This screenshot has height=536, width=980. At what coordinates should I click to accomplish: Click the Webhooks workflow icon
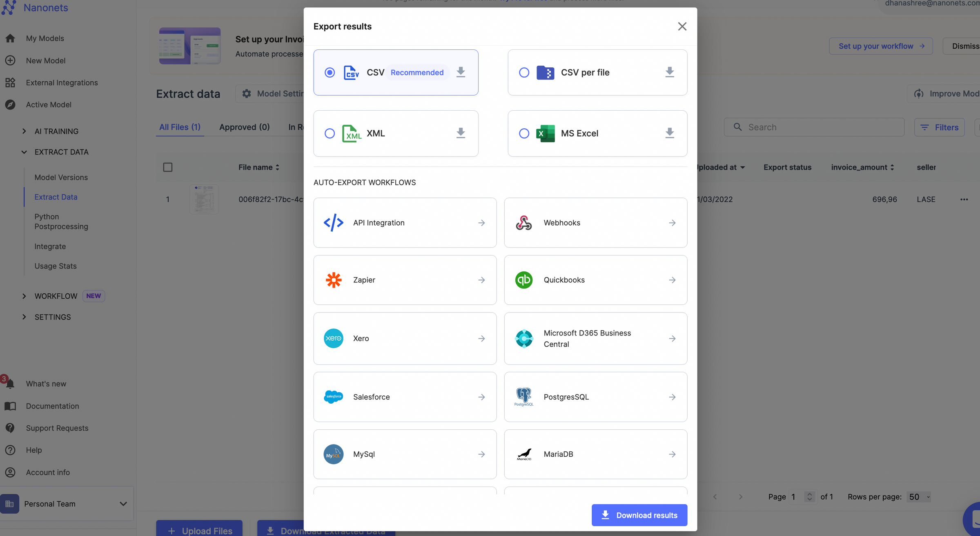tap(523, 223)
